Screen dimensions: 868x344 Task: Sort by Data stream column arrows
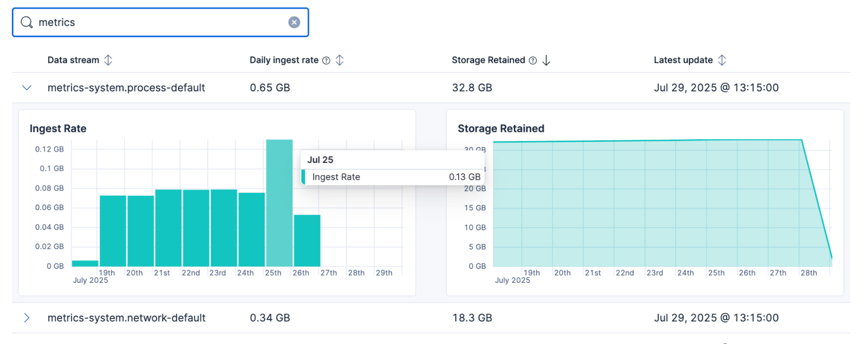coord(108,60)
